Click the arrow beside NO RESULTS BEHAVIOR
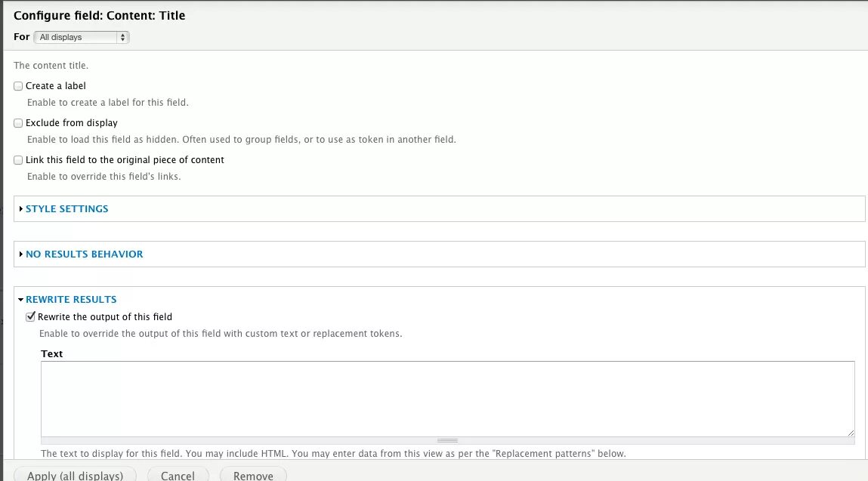 20,254
